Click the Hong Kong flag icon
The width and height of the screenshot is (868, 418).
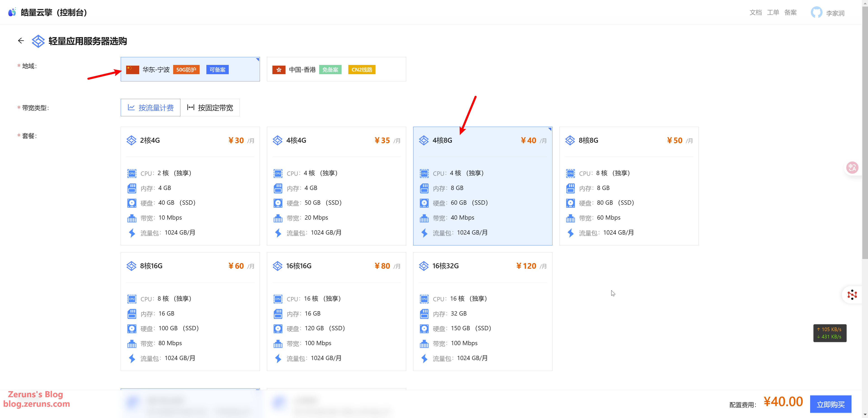pyautogui.click(x=279, y=69)
